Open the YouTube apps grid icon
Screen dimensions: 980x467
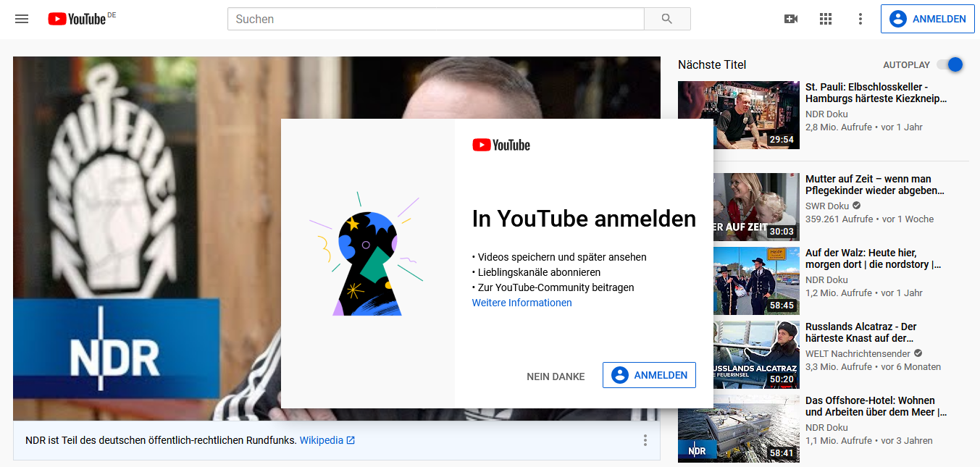pyautogui.click(x=826, y=19)
